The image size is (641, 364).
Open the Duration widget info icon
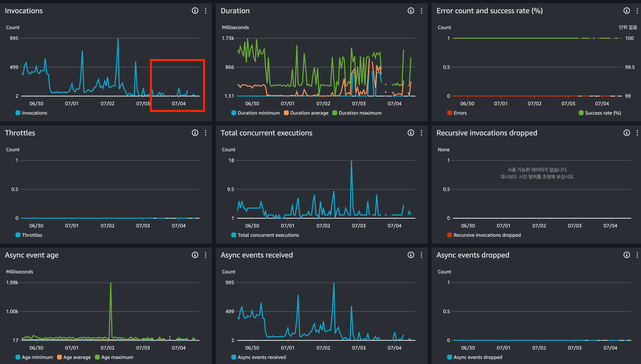pyautogui.click(x=411, y=11)
